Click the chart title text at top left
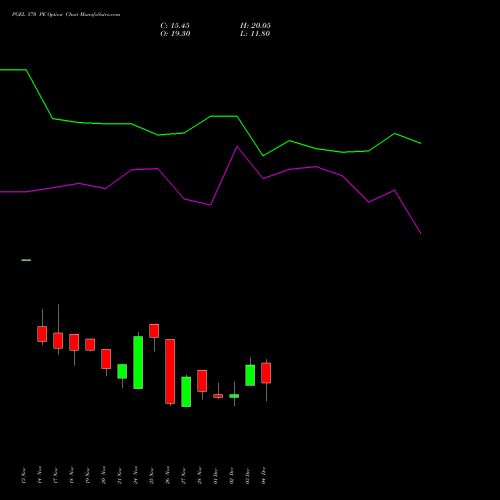The height and width of the screenshot is (500, 500). coord(66,15)
